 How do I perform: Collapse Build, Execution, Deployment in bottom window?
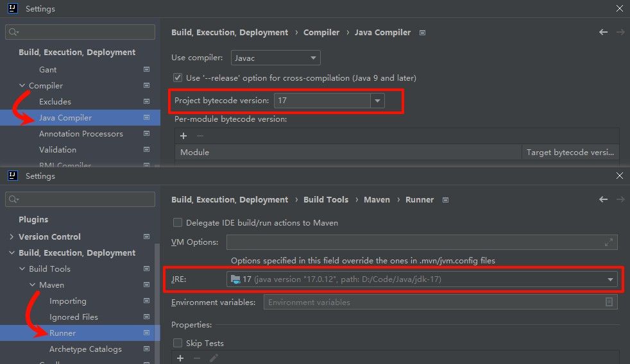pyautogui.click(x=12, y=253)
